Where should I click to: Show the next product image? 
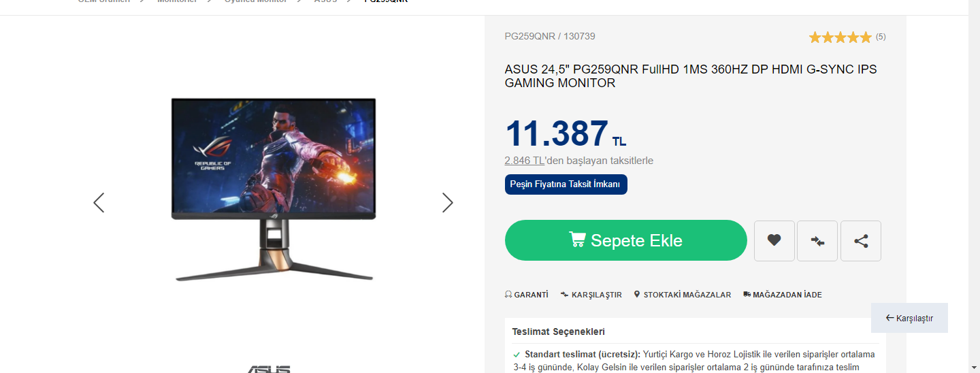pos(447,202)
